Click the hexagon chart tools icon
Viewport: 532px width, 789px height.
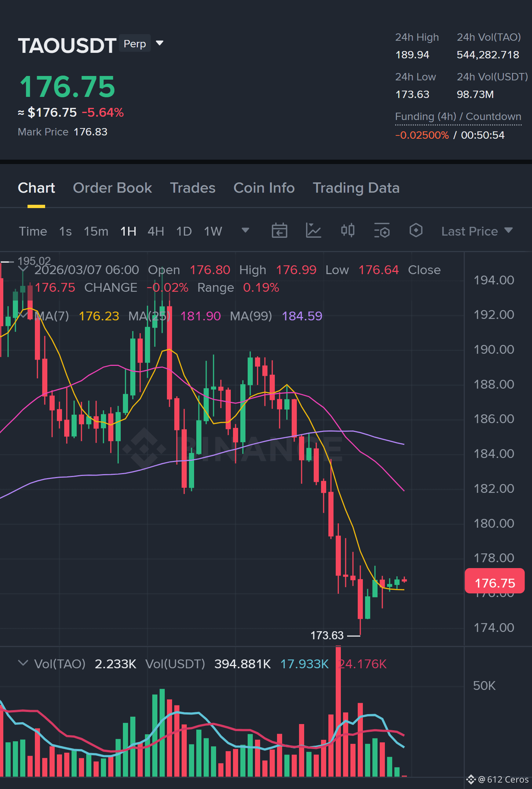click(416, 231)
